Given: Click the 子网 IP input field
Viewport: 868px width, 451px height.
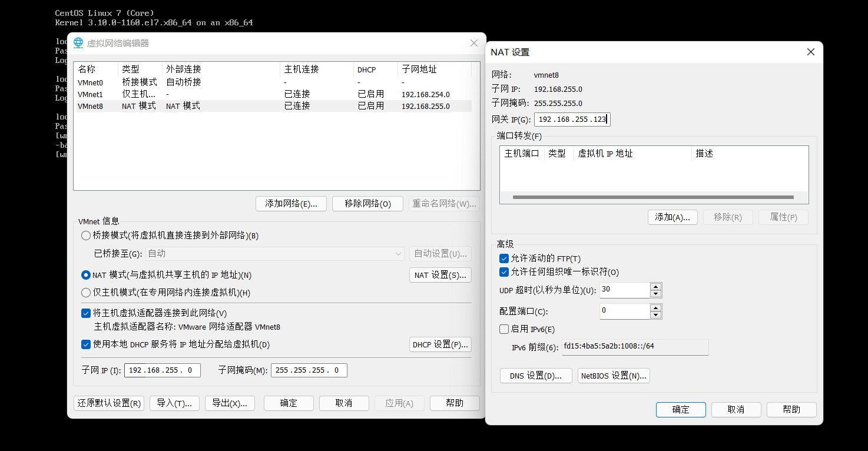Looking at the screenshot, I should [x=162, y=370].
